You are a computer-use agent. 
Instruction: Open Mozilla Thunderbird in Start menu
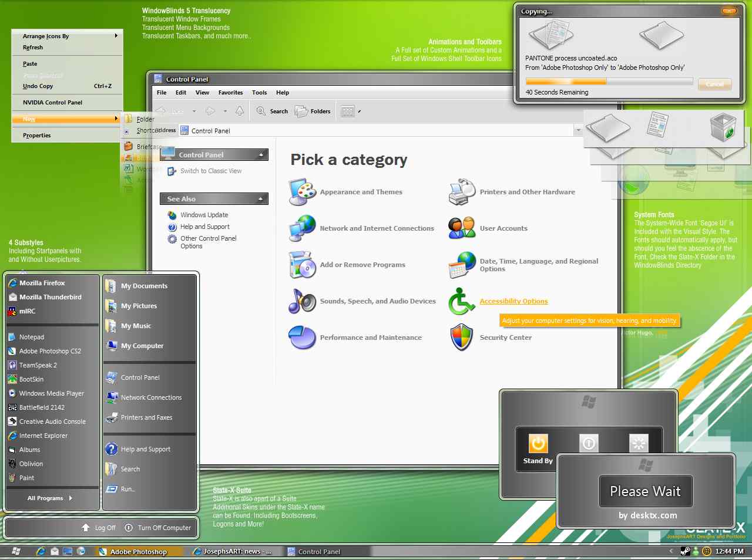click(52, 297)
